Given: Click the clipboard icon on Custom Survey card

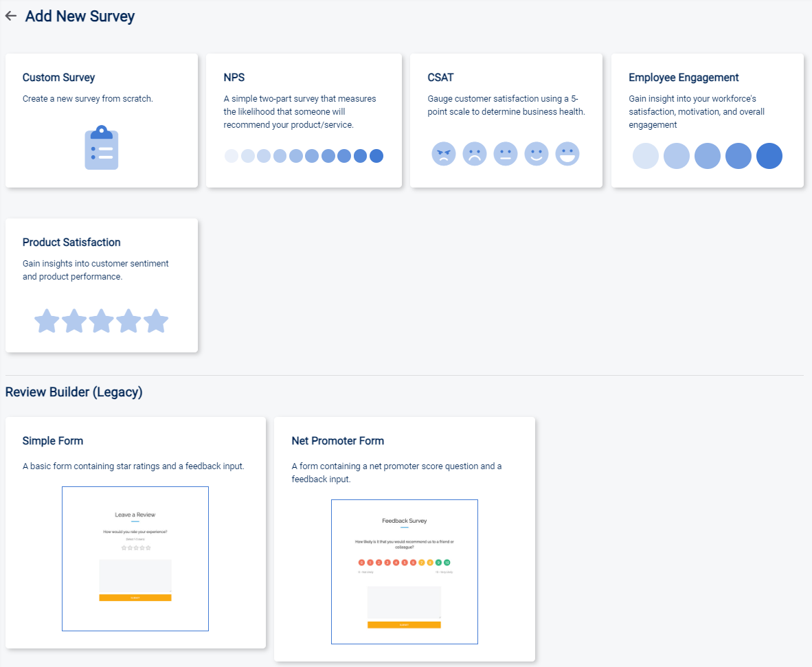Looking at the screenshot, I should coord(101,148).
